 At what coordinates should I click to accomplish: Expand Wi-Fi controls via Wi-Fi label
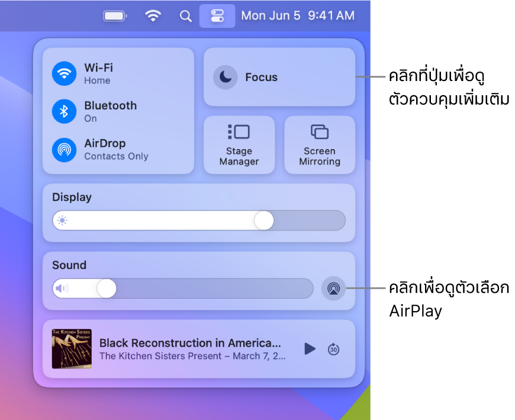point(98,67)
